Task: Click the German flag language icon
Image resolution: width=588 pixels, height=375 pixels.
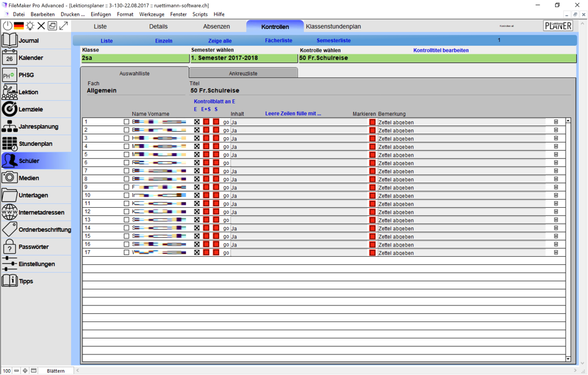Action: (x=19, y=26)
